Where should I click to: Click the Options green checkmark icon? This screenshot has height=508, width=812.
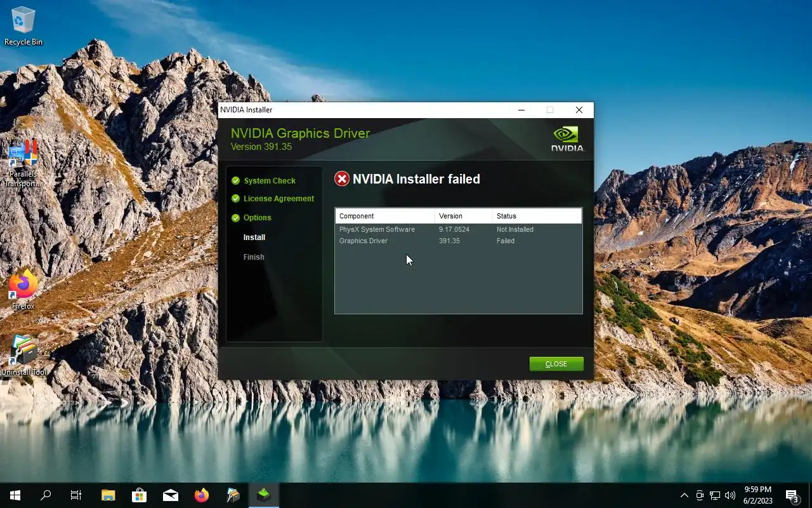235,218
